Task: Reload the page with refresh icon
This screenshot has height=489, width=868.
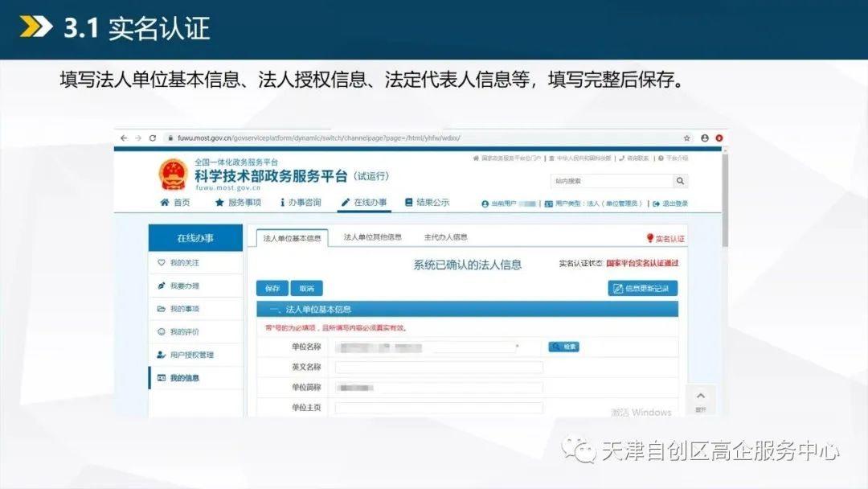Action: pos(153,138)
